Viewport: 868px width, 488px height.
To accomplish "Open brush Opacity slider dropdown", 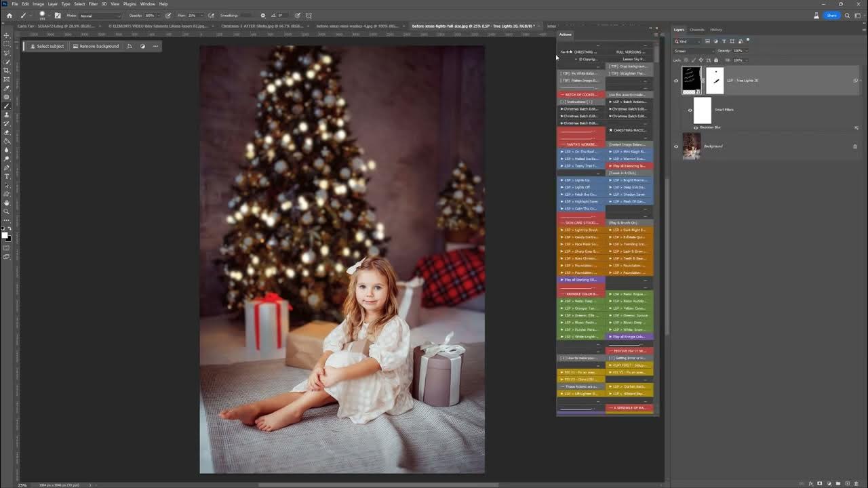I will (x=159, y=15).
